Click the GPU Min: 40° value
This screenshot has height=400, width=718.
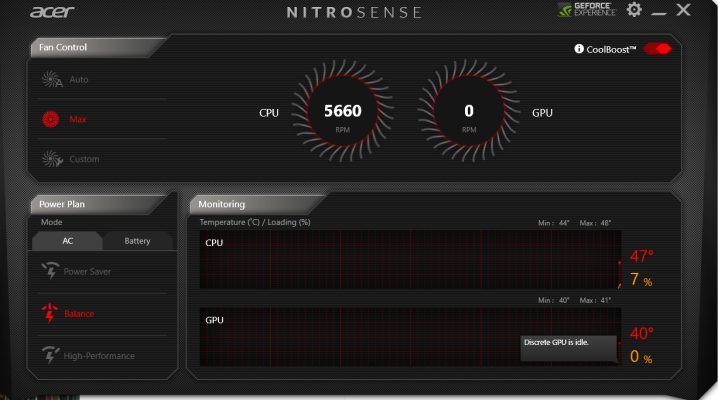pos(554,300)
